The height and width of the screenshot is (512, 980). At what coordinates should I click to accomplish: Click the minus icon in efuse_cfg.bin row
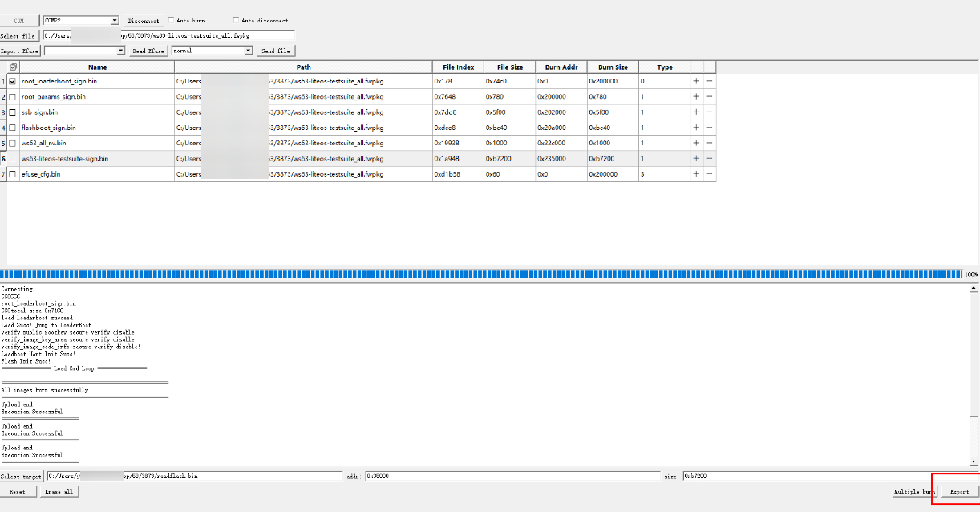pos(710,174)
